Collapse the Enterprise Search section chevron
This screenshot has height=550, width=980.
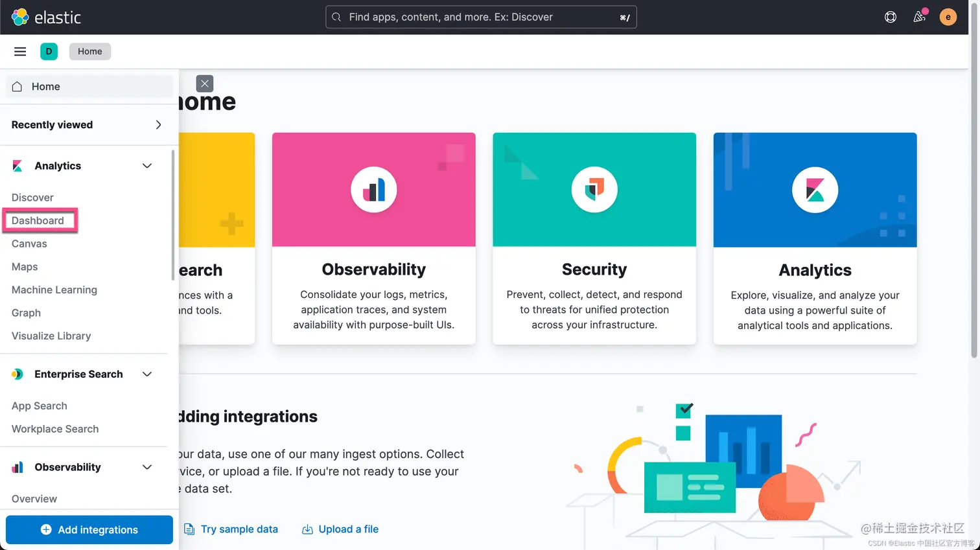click(x=147, y=374)
